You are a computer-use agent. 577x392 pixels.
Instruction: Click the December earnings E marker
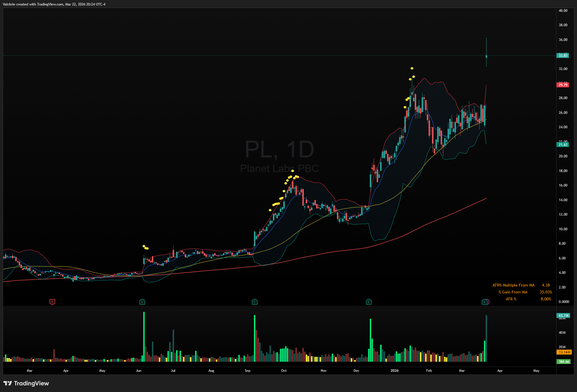pos(369,302)
